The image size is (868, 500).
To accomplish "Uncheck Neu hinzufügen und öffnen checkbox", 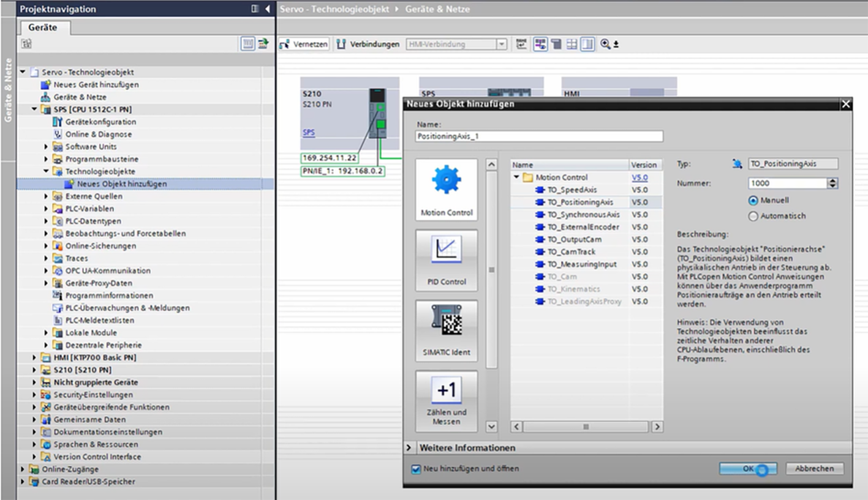I will click(417, 469).
